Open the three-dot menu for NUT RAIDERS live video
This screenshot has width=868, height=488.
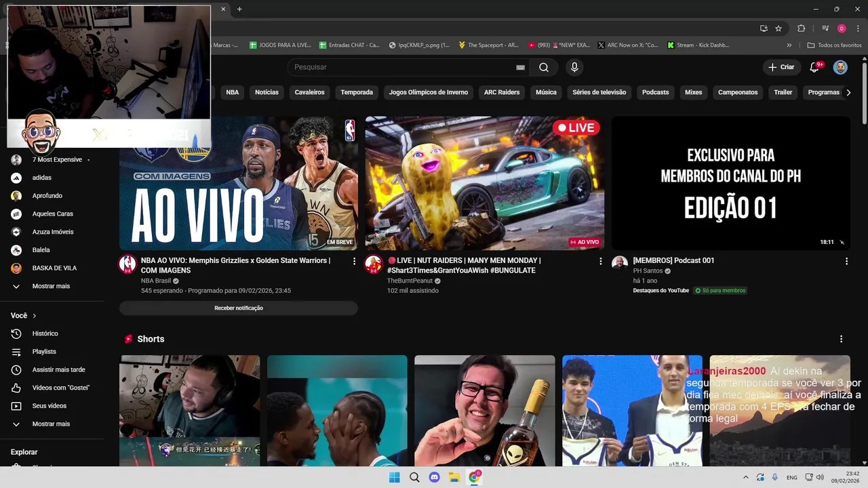click(600, 261)
